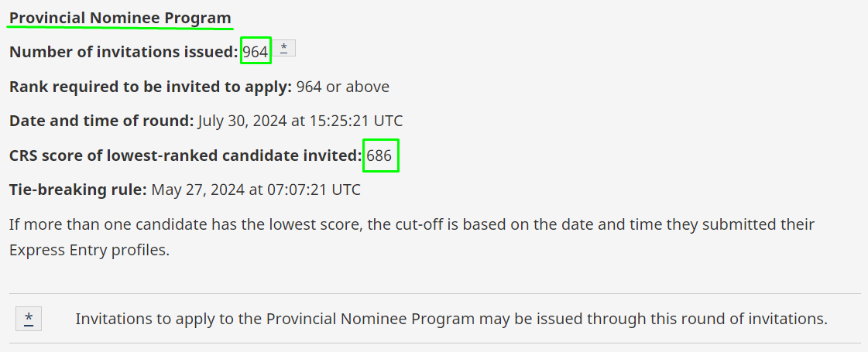Select the 'Number of invitations issued' label
The width and height of the screenshot is (868, 352).
click(x=124, y=52)
